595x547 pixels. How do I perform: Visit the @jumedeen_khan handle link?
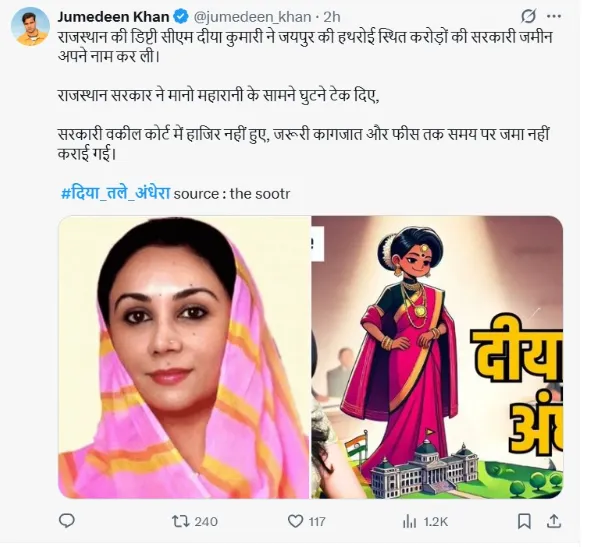252,17
